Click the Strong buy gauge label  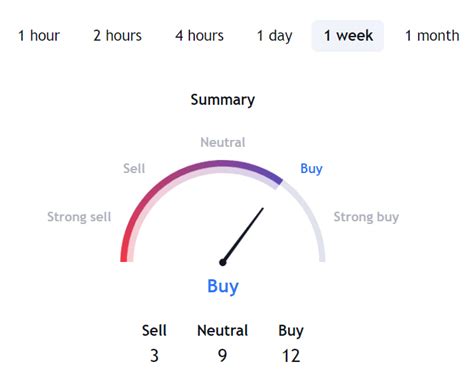pos(366,217)
